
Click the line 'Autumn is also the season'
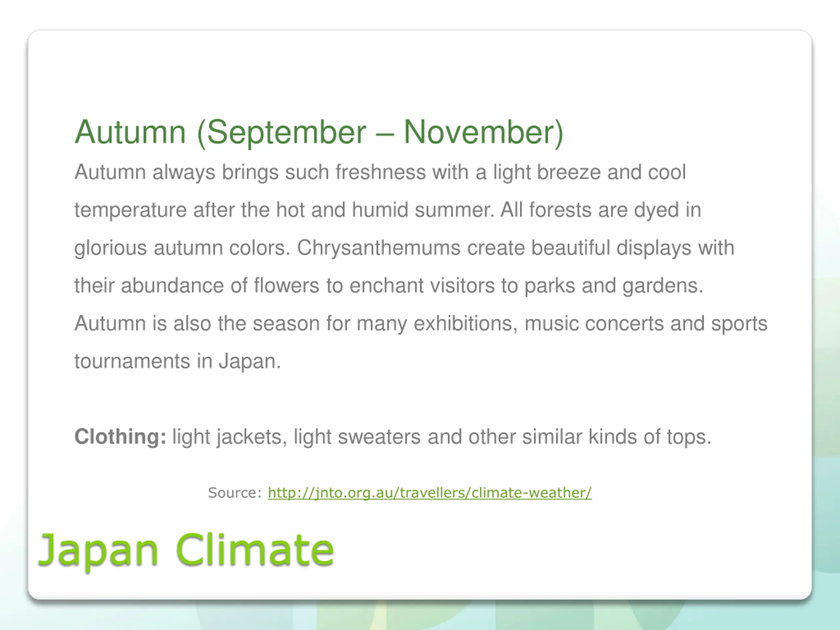(421, 324)
